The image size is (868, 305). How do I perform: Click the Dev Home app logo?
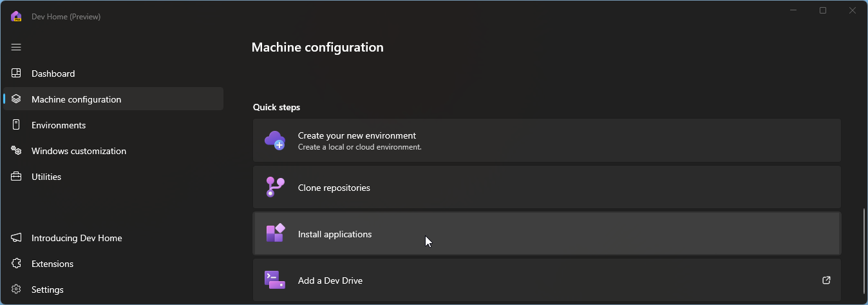tap(17, 17)
